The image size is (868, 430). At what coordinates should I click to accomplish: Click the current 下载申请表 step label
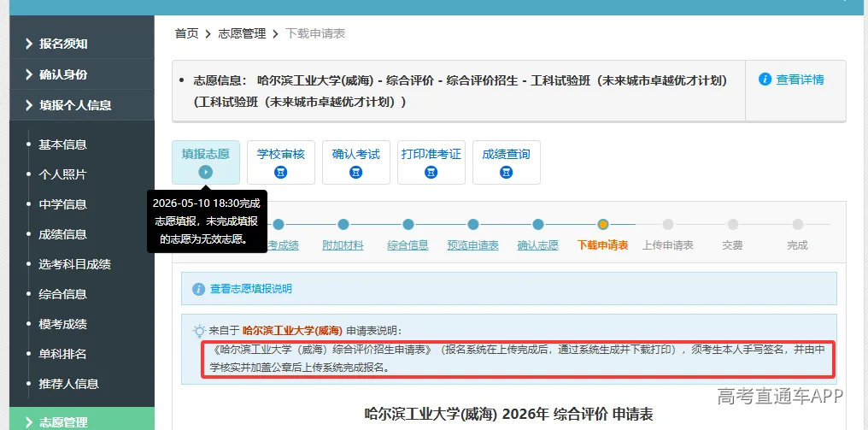(603, 245)
